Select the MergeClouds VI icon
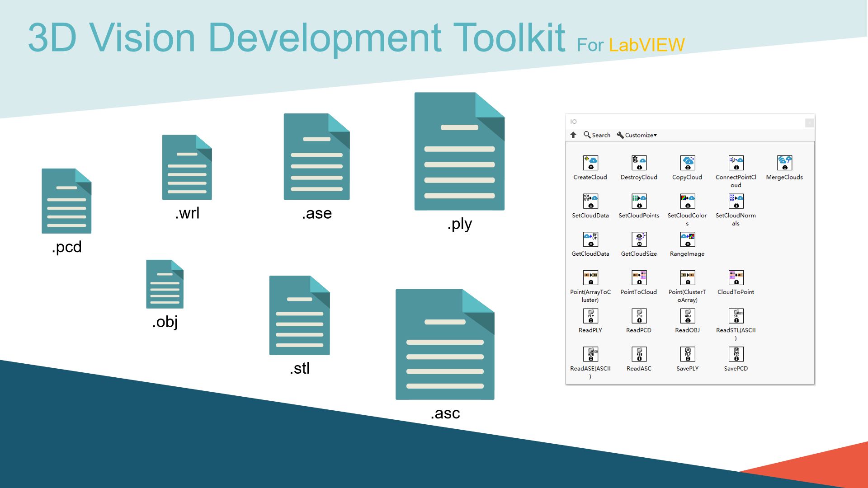Image resolution: width=868 pixels, height=488 pixels. (785, 163)
